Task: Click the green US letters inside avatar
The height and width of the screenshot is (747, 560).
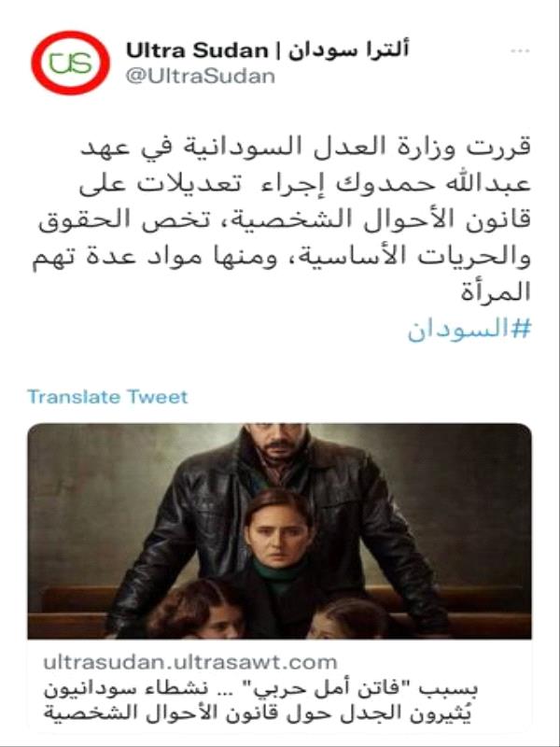Action: point(71,63)
